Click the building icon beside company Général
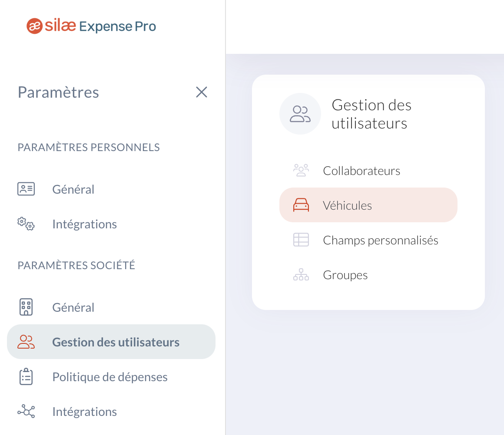Screen dimensions: 504x435 [26, 307]
